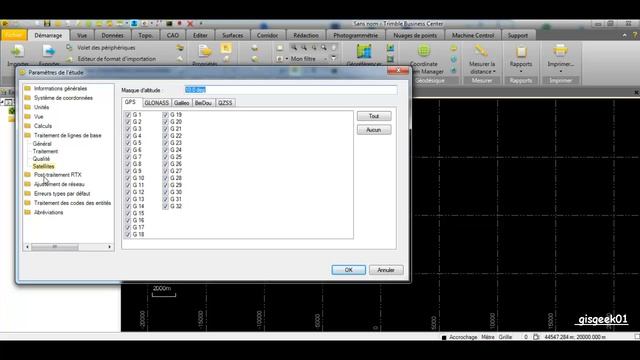The height and width of the screenshot is (360, 640).
Task: Click the Fichier button
Action: click(14, 36)
